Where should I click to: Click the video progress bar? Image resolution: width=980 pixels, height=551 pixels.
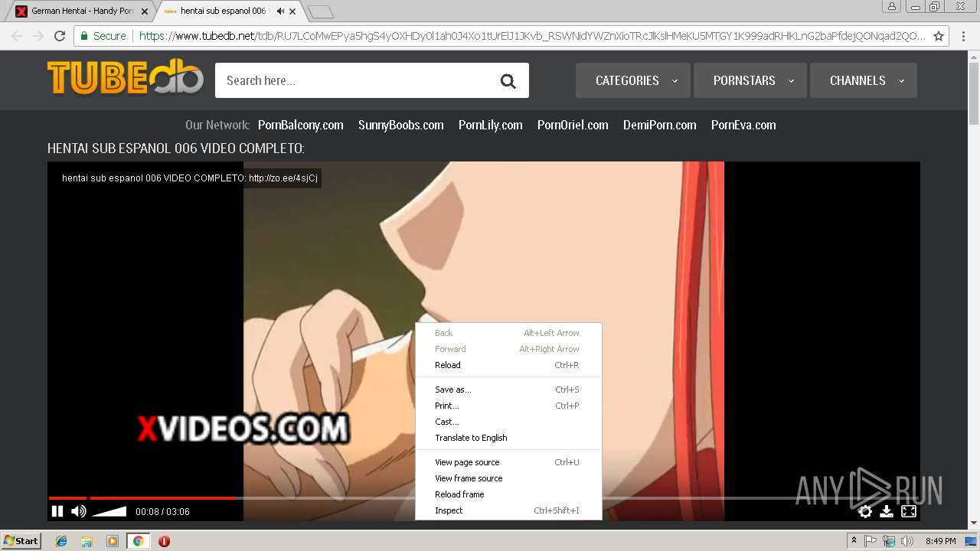484,498
